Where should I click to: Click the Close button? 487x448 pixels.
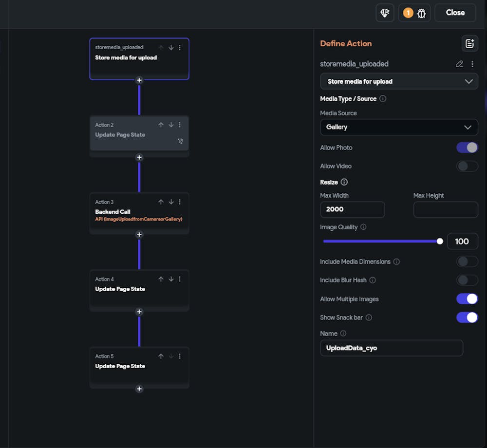coord(455,13)
